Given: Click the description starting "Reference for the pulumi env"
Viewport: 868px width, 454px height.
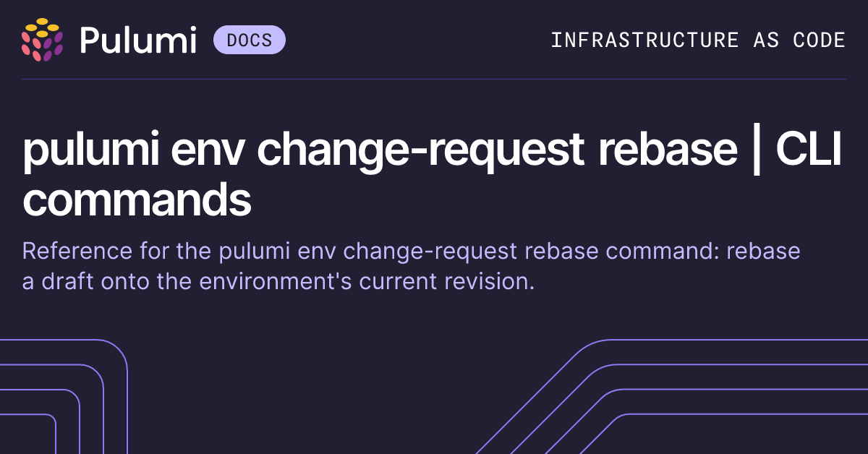Looking at the screenshot, I should [412, 266].
